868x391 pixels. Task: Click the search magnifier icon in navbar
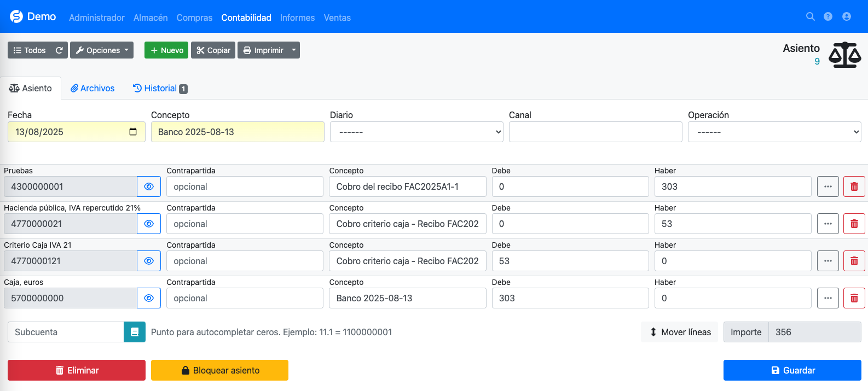[x=811, y=16]
